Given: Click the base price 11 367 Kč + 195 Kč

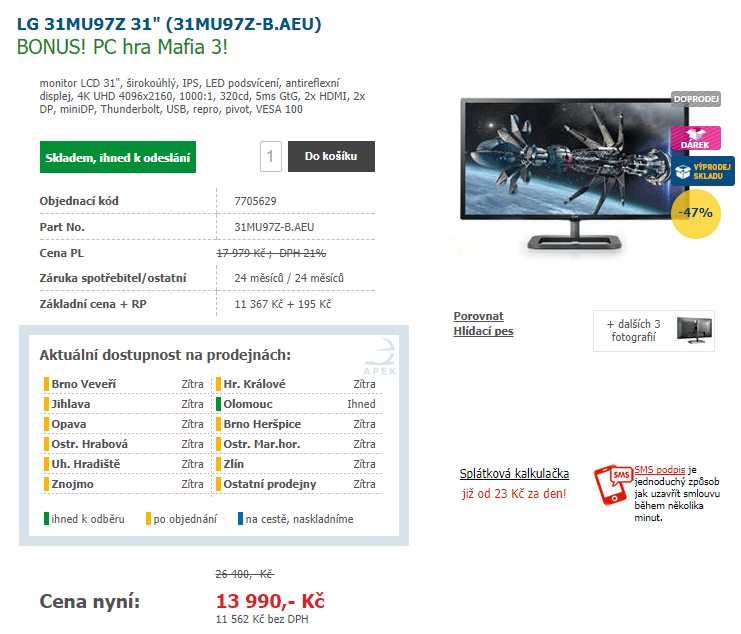Looking at the screenshot, I should coord(283,304).
